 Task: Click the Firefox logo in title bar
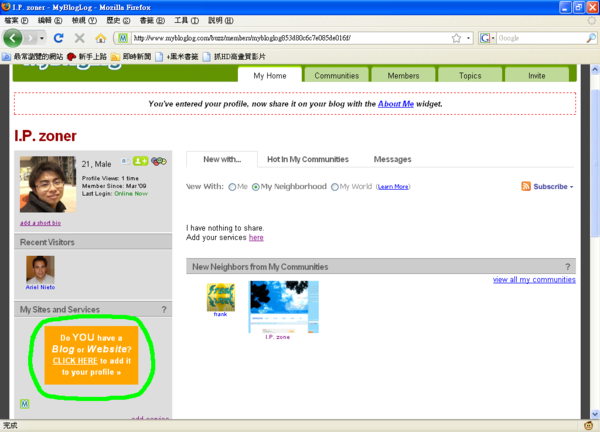click(6, 7)
